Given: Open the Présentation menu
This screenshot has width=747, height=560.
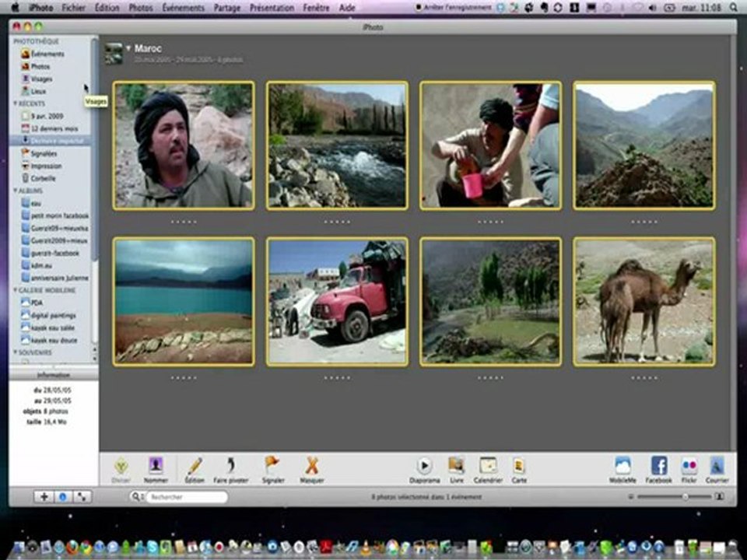Looking at the screenshot, I should pos(272,8).
